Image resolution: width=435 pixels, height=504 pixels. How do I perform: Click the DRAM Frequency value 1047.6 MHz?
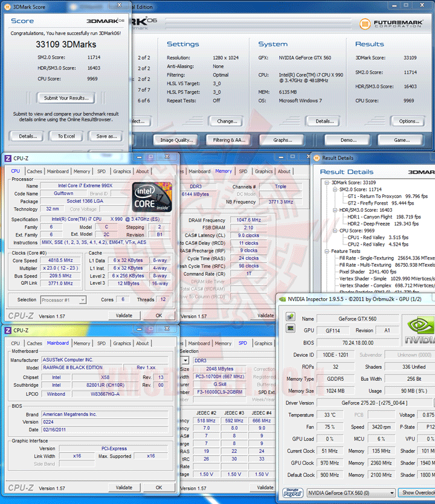pyautogui.click(x=248, y=220)
